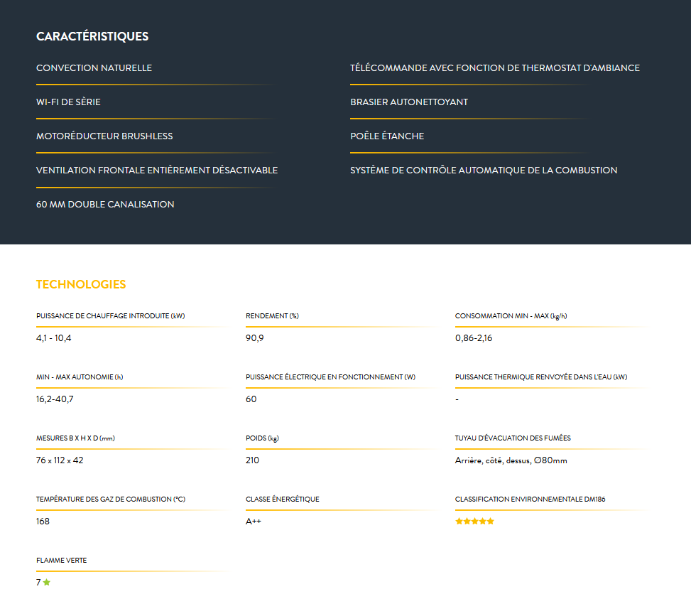691x616 pixels.
Task: Click the five-star environmental classification rating
Action: pos(474,522)
